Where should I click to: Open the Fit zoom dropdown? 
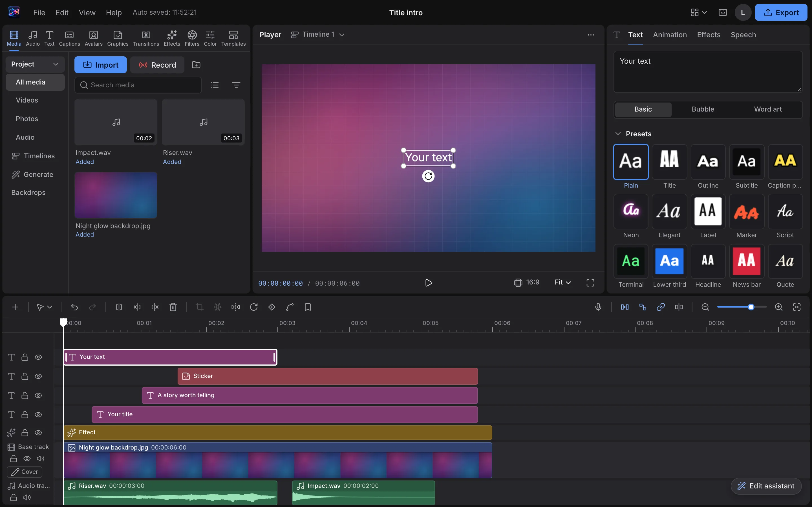(563, 282)
